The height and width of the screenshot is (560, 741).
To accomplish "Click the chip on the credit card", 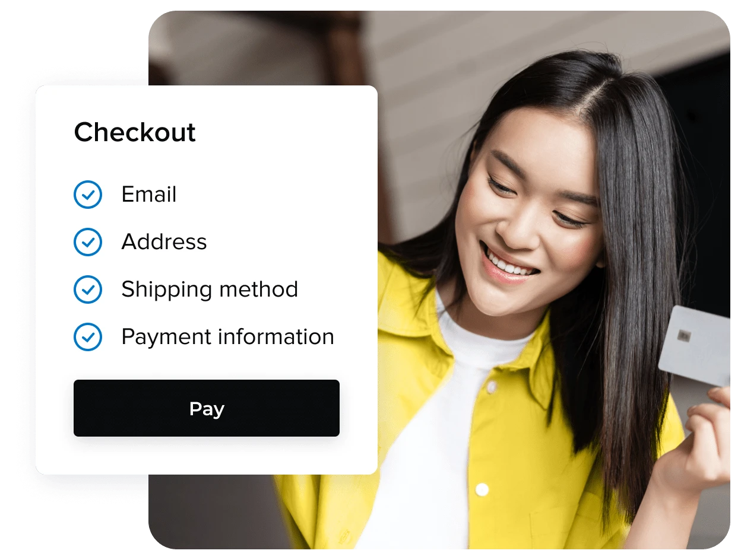I will point(684,336).
